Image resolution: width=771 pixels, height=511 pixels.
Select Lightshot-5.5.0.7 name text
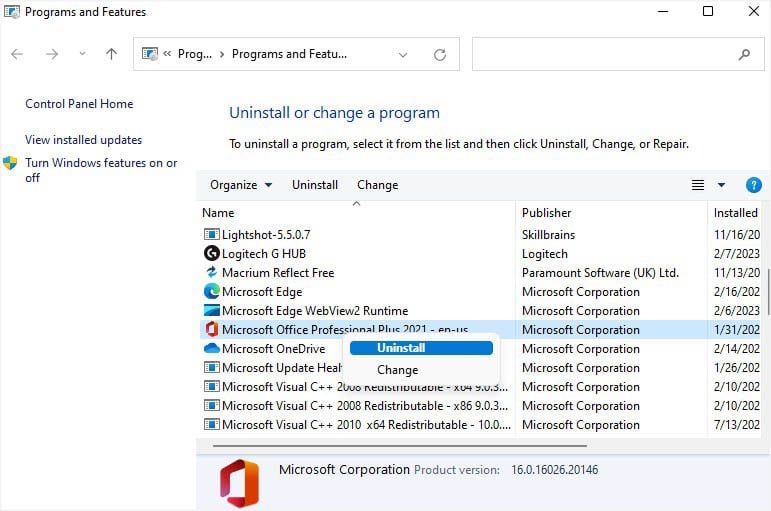pos(266,235)
